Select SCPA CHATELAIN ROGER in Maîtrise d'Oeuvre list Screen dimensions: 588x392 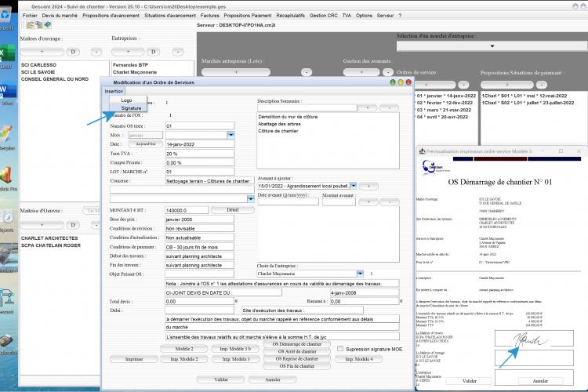click(x=51, y=245)
